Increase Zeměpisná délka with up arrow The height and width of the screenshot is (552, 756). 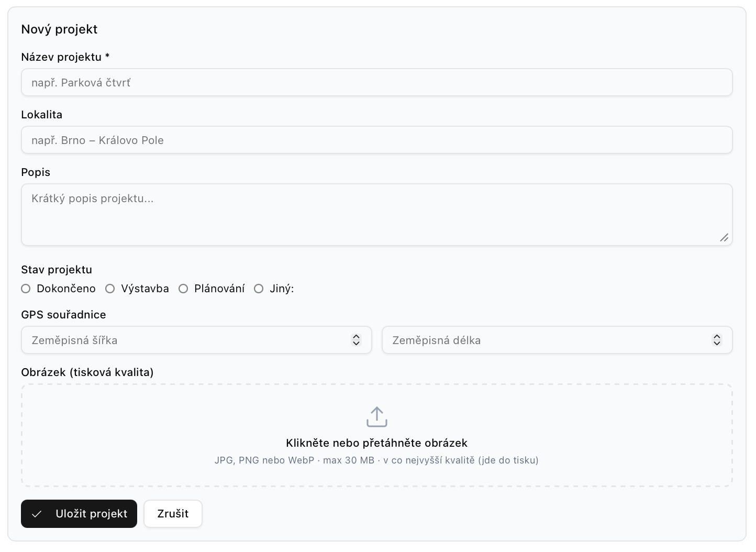point(717,337)
